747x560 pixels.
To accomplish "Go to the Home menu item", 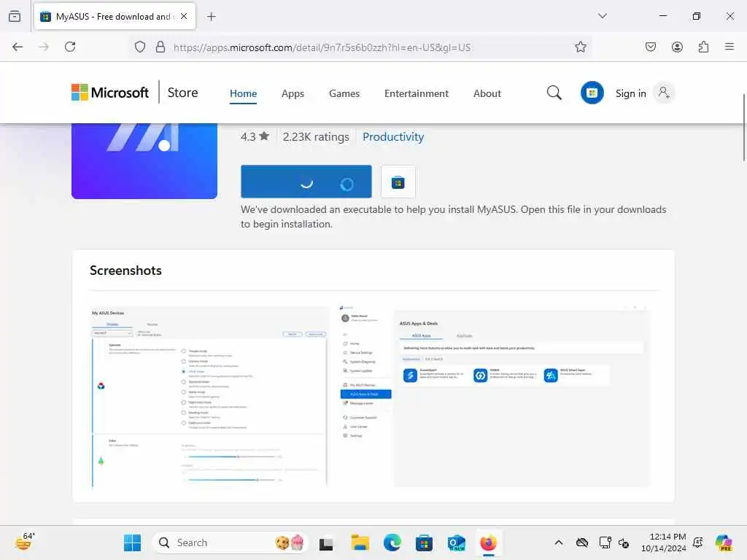I will click(x=244, y=93).
